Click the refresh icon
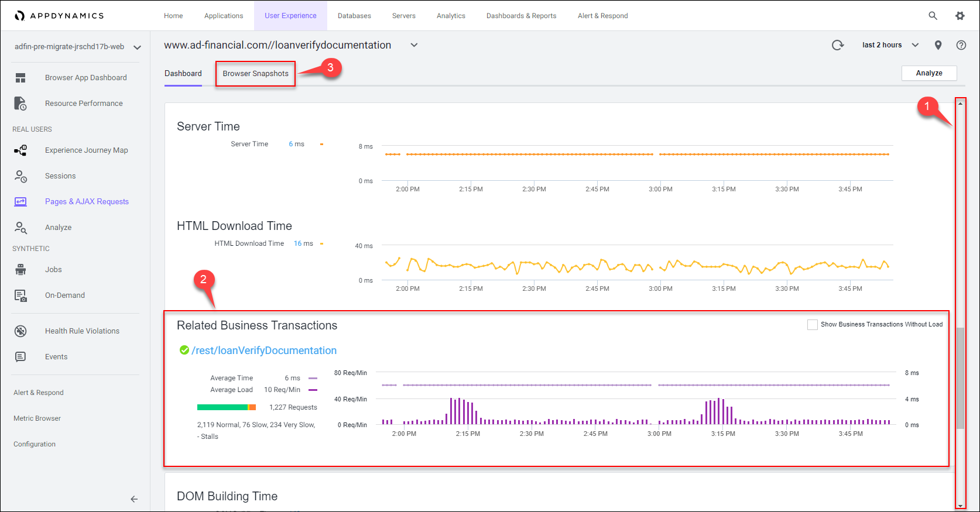The image size is (980, 512). pyautogui.click(x=838, y=45)
